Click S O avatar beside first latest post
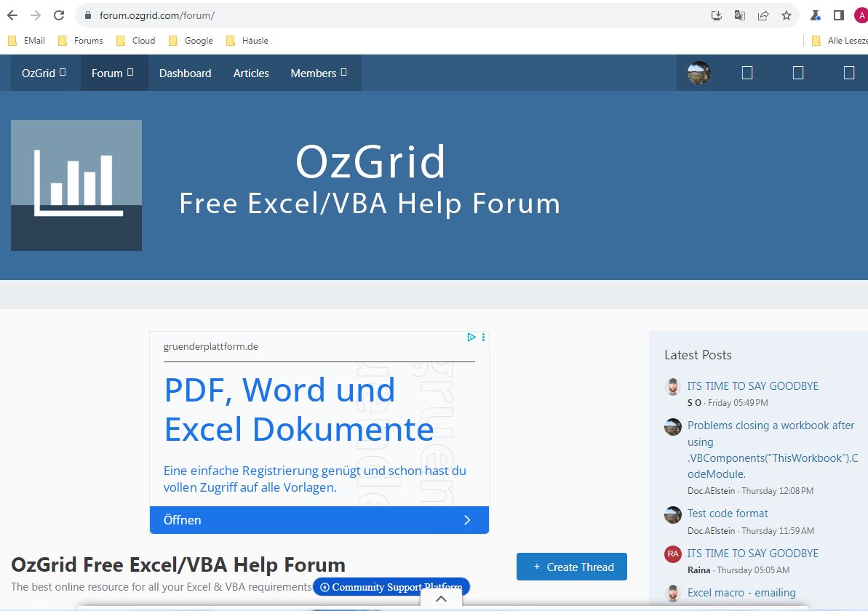Viewport: 868px width, 611px height. click(672, 387)
